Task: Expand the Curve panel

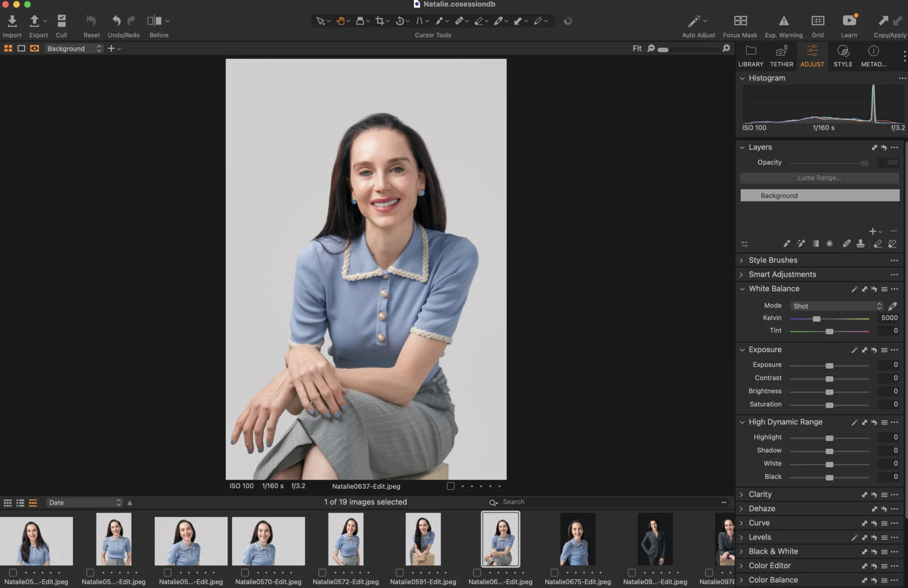Action: pos(742,523)
